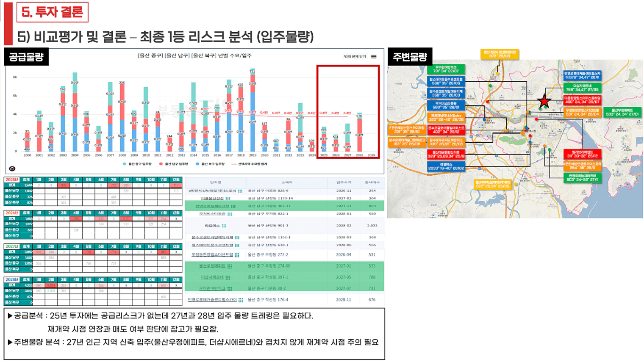
Task: Click the 2025 bar in the chart
Action: pos(324,139)
